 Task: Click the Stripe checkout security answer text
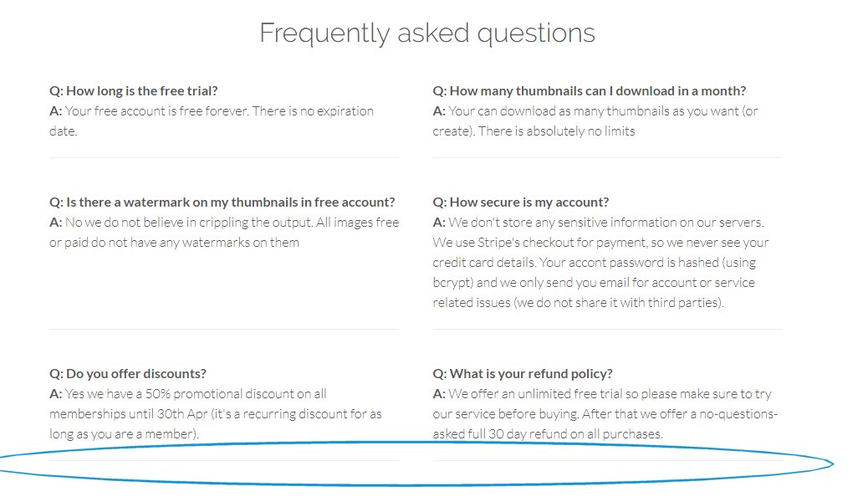pyautogui.click(x=600, y=262)
